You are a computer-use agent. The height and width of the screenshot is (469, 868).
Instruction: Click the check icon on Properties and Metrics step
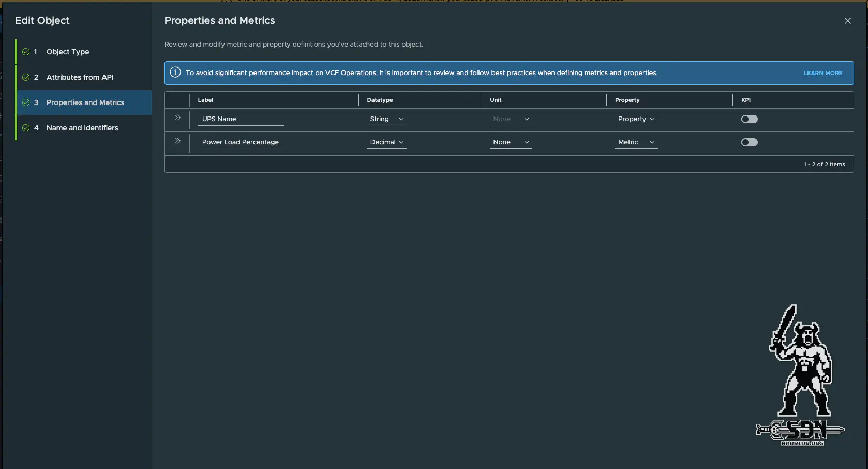pos(26,102)
